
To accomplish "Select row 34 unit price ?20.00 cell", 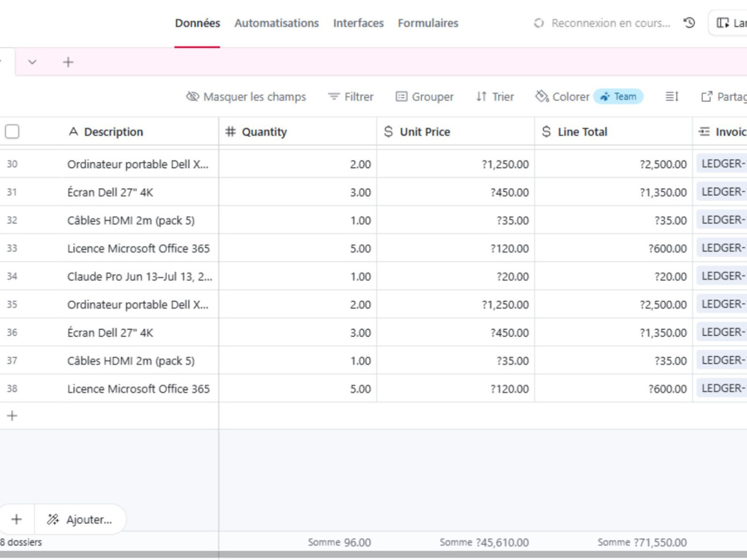I will [x=456, y=276].
